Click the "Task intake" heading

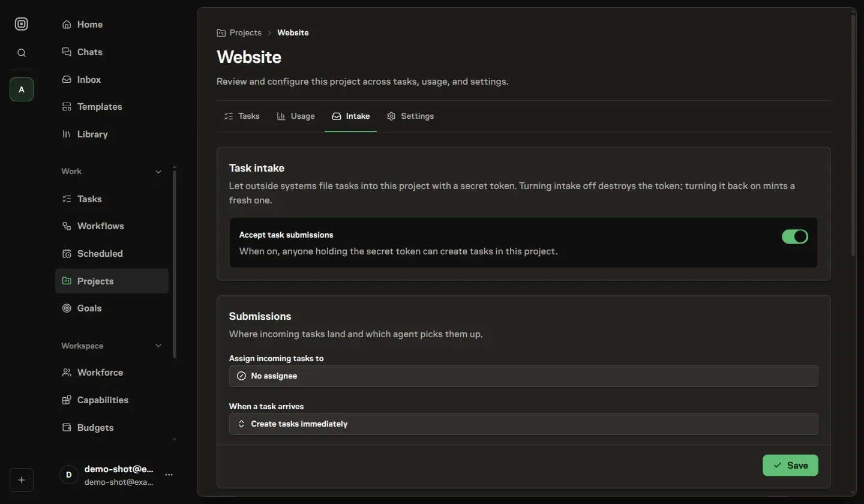[x=257, y=169]
